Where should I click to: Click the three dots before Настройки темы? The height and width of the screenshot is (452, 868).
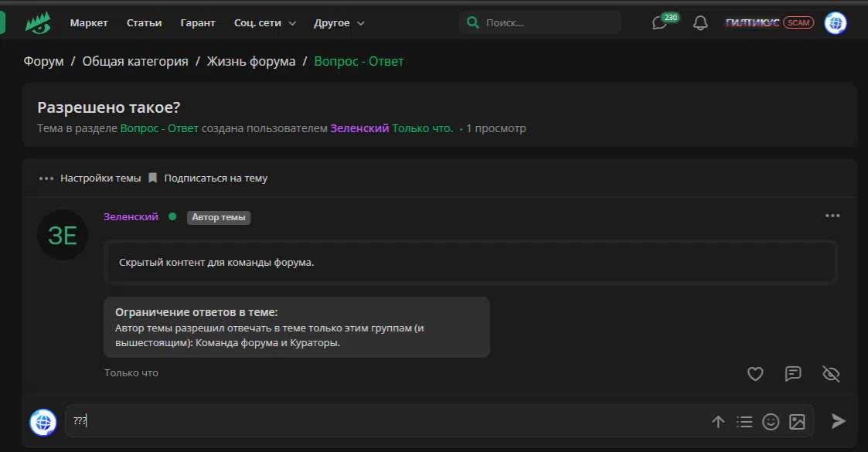pos(46,178)
